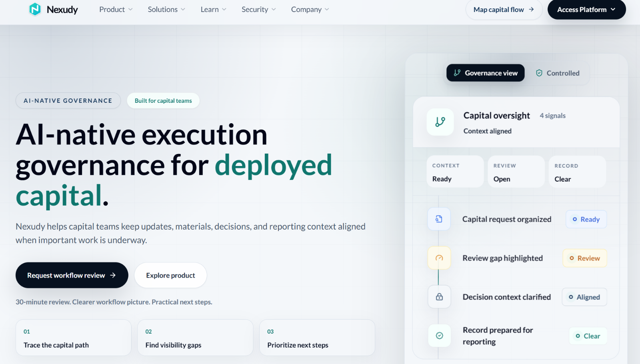Expand the Security menu chevron
Image resolution: width=640 pixels, height=364 pixels.
(x=274, y=9)
